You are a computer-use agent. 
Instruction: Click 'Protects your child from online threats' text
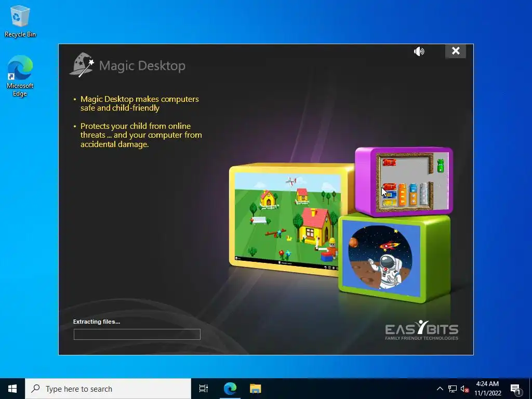141,135
